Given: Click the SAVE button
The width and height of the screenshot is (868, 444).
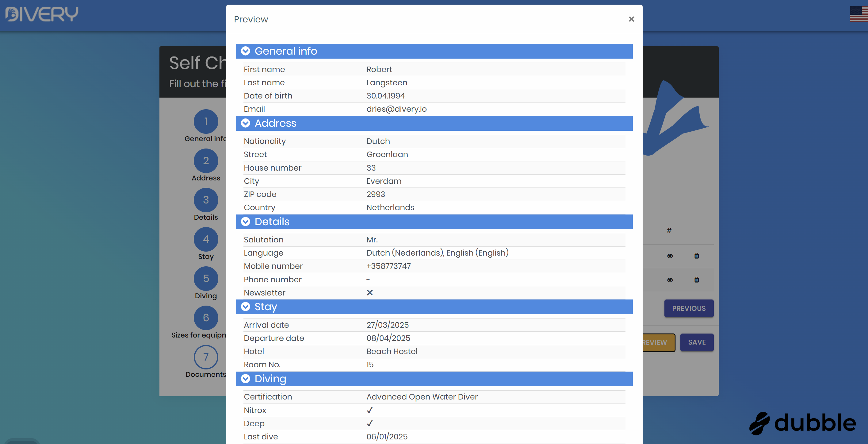Looking at the screenshot, I should 697,342.
